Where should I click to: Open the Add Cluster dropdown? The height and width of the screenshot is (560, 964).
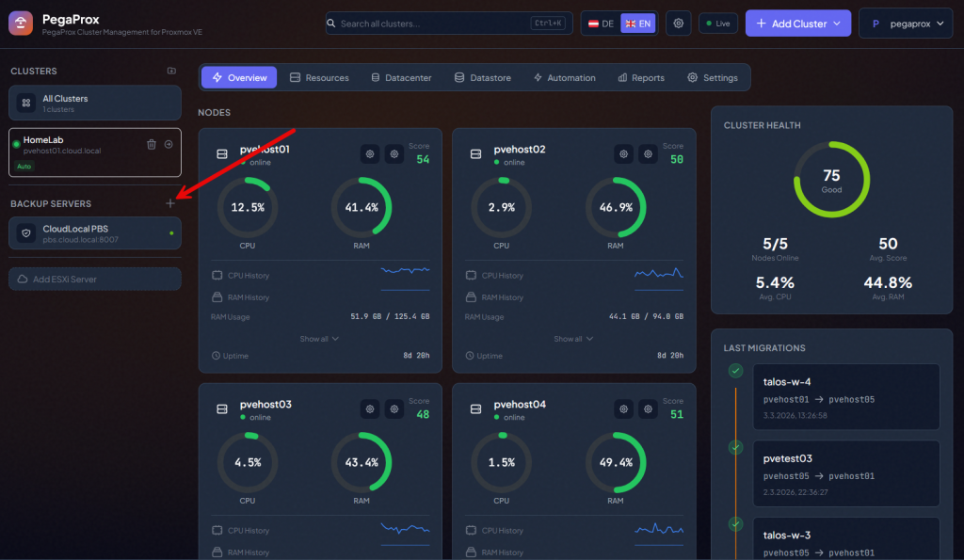(797, 24)
